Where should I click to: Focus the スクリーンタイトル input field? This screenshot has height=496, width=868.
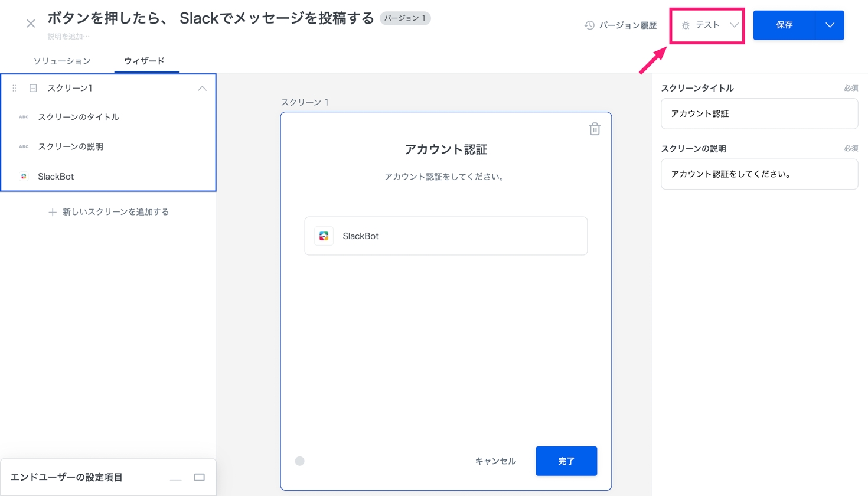(x=759, y=113)
